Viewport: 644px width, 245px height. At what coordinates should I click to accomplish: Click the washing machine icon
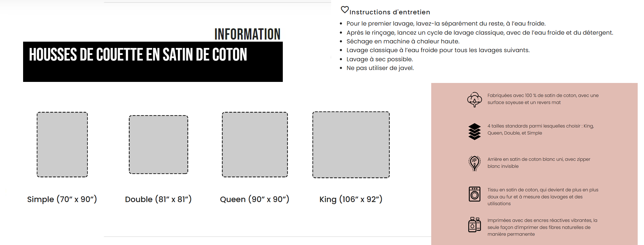[x=475, y=194]
